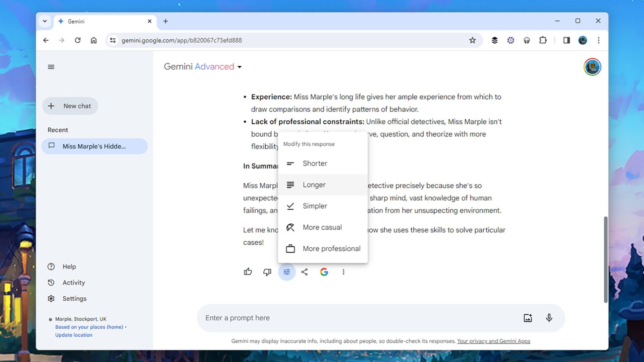Click the Google double-check response icon
The image size is (644, 362).
324,272
